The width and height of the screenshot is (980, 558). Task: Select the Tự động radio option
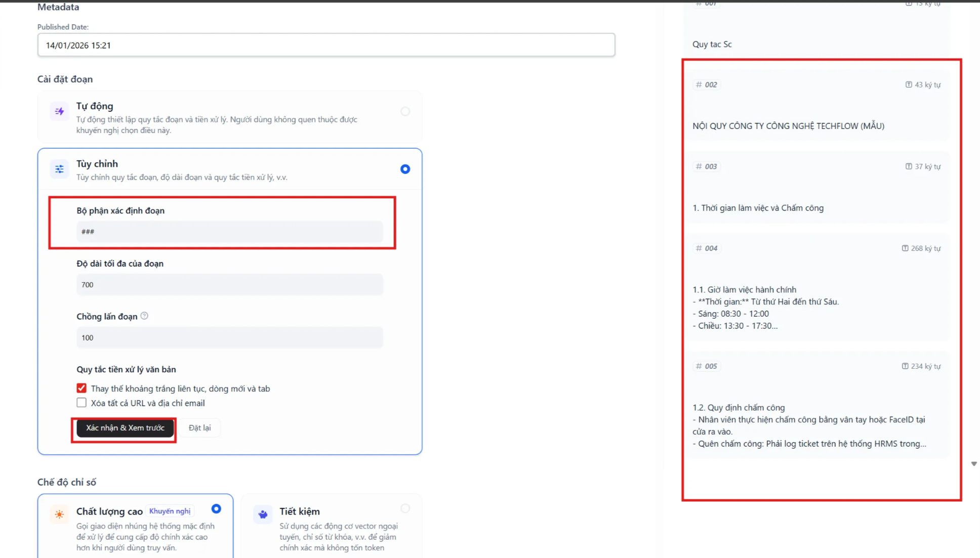point(405,111)
